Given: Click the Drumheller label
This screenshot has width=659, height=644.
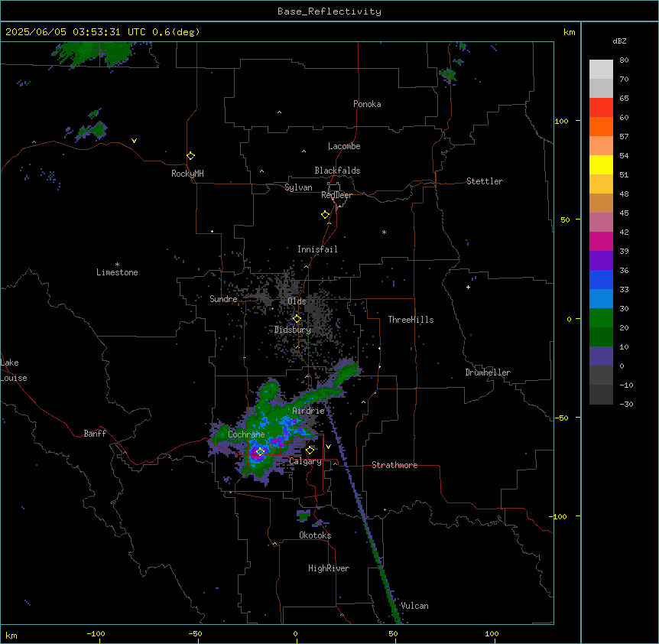Looking at the screenshot, I should tap(488, 372).
